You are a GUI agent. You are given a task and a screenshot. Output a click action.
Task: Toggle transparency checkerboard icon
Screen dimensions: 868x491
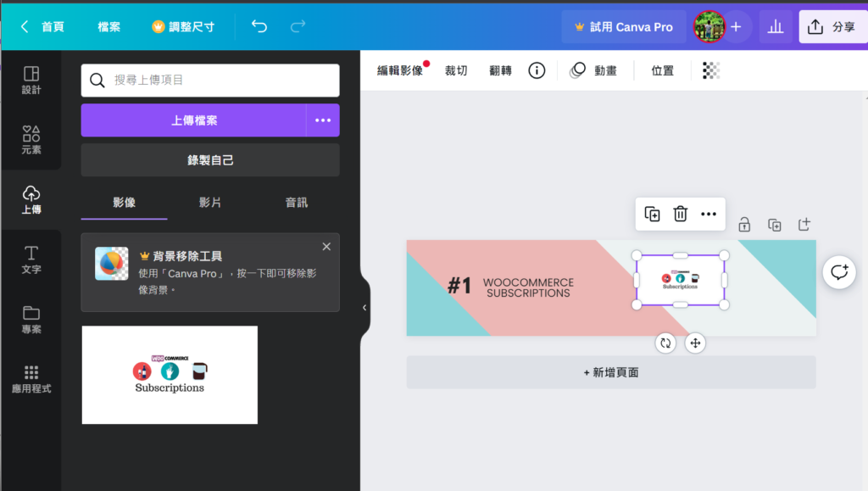coord(711,70)
